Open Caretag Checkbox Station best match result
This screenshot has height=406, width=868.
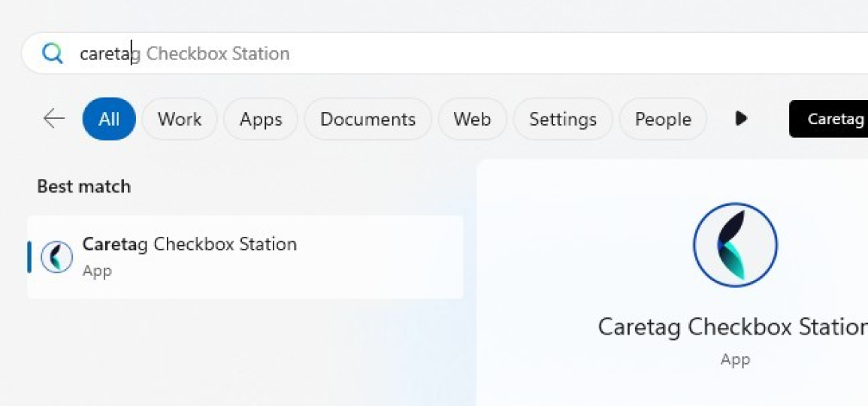point(245,257)
